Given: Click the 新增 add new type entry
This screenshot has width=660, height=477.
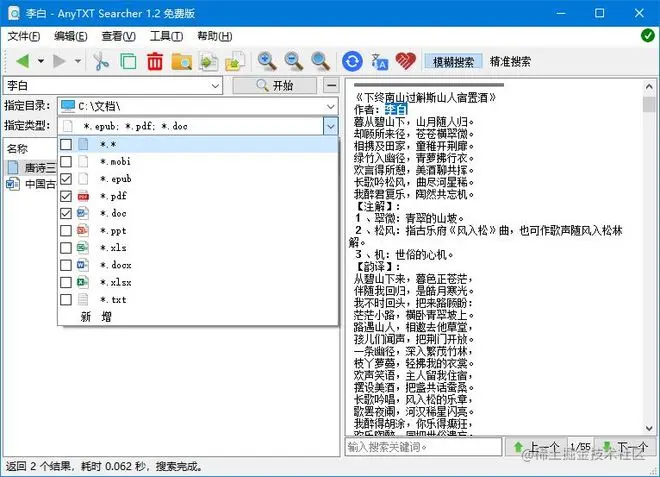Looking at the screenshot, I should (96, 317).
